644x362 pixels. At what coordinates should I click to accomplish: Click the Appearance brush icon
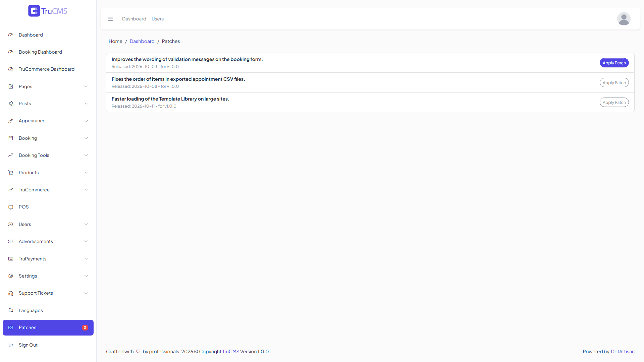11,121
